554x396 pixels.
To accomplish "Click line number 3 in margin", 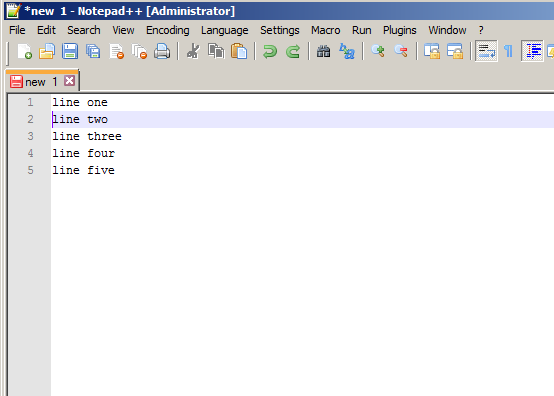I will point(30,136).
